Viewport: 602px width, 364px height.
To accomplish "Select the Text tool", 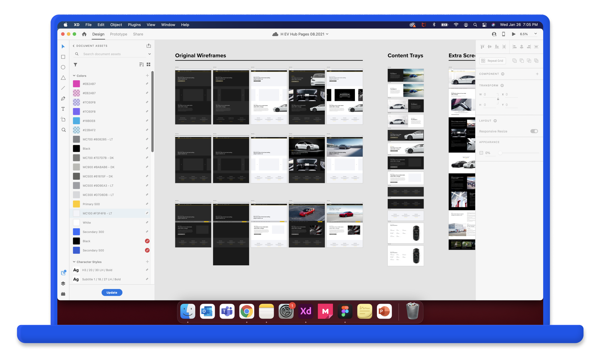I will (63, 109).
